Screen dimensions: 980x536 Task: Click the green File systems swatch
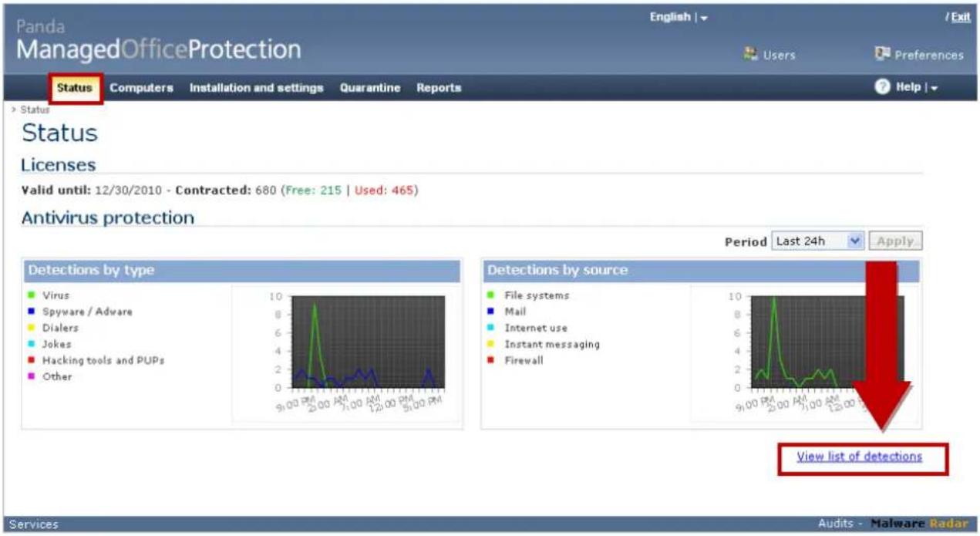click(x=491, y=295)
